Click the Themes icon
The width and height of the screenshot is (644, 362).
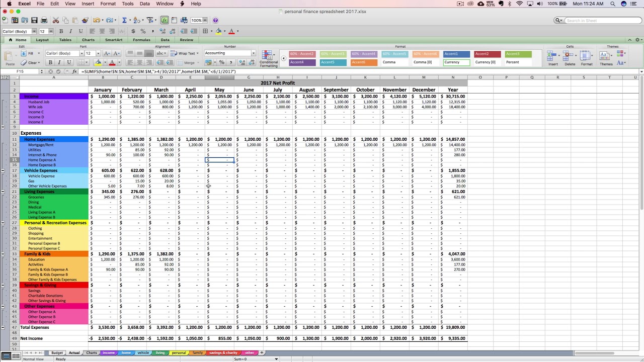(x=606, y=55)
